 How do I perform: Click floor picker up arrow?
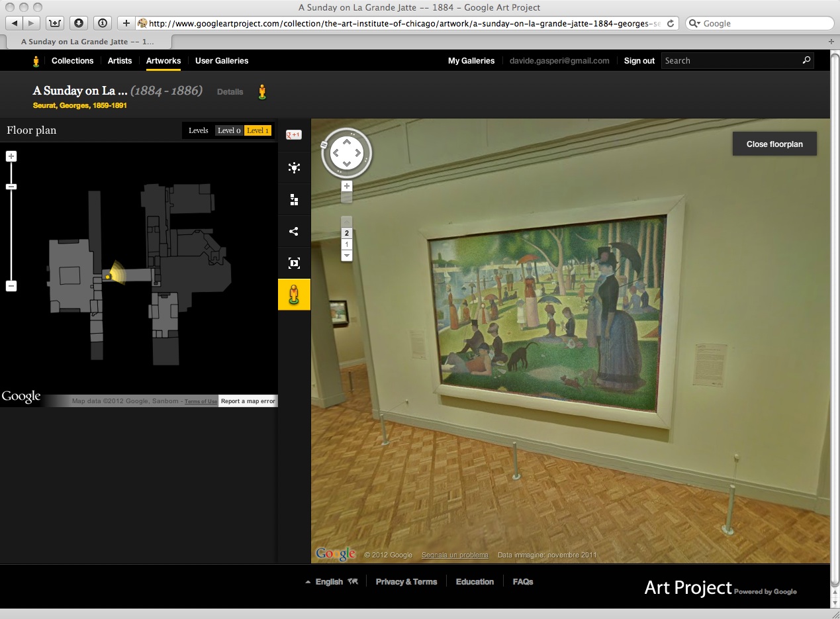click(x=346, y=222)
